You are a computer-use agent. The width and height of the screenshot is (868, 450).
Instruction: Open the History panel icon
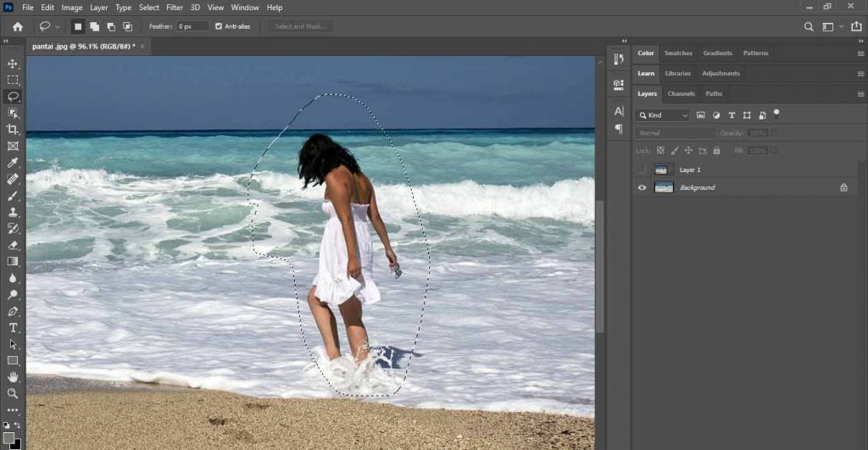tap(619, 58)
